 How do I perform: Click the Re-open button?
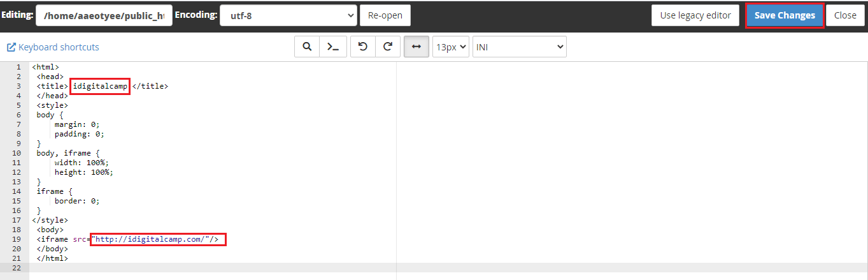(x=385, y=15)
